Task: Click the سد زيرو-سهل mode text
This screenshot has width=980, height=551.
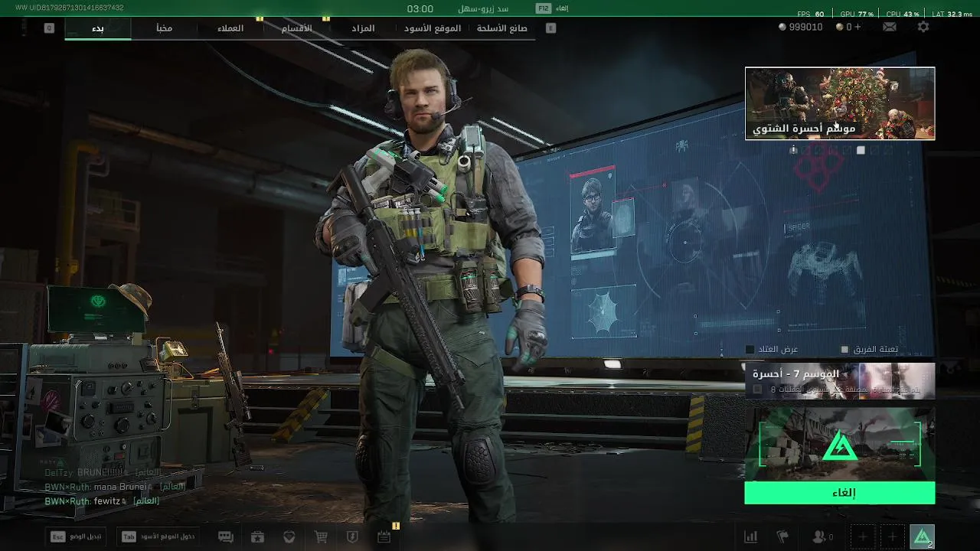Action: [483, 9]
